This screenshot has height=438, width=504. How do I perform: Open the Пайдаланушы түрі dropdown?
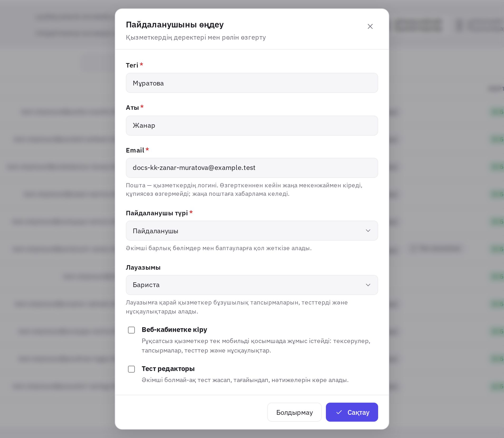click(x=252, y=231)
